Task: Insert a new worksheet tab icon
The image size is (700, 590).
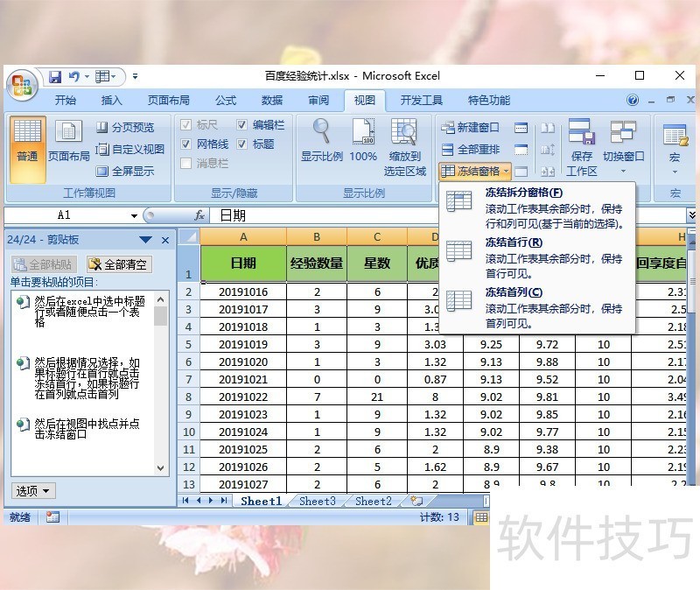Action: (x=416, y=501)
